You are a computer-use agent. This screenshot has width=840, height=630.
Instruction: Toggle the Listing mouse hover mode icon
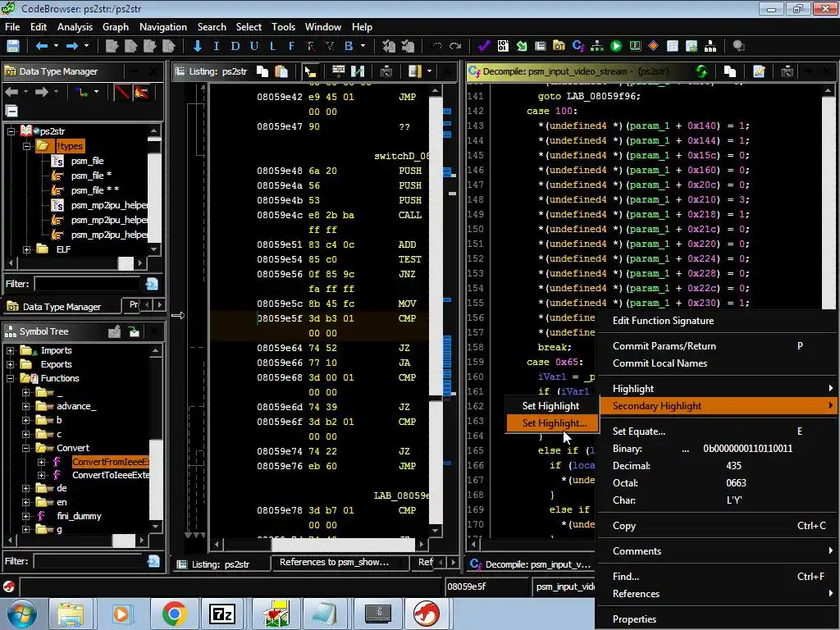pyautogui.click(x=310, y=71)
